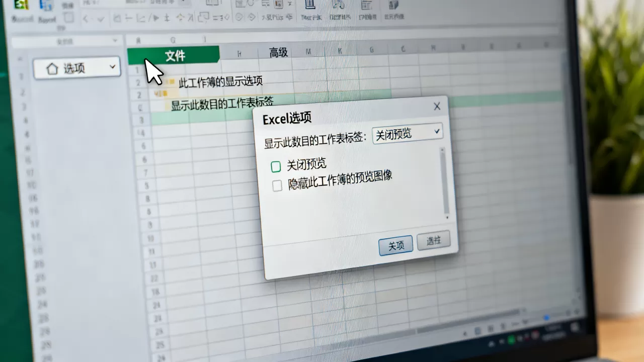Expand the 选项 dropdown chevron
644x362 pixels.
112,67
